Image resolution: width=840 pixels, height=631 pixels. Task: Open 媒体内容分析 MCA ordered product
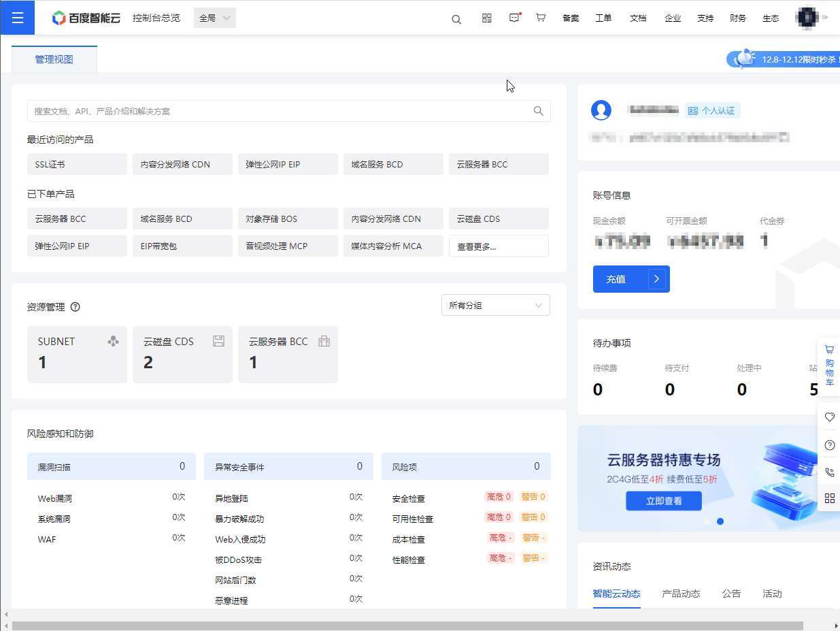pyautogui.click(x=393, y=246)
